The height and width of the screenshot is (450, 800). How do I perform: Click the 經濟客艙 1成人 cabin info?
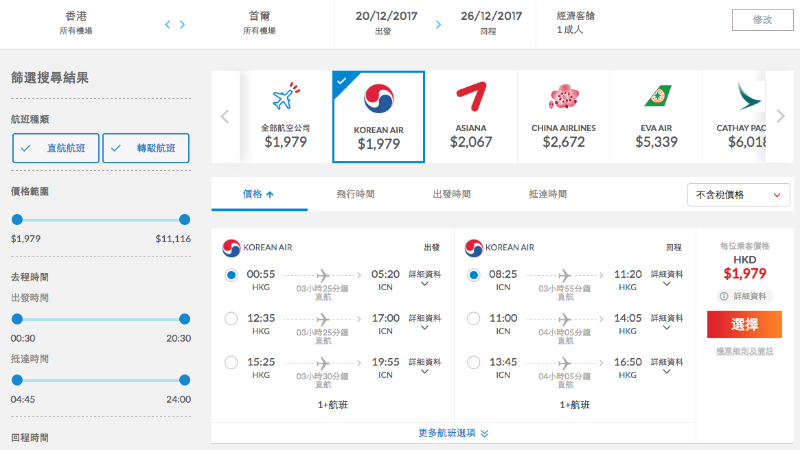coord(576,23)
